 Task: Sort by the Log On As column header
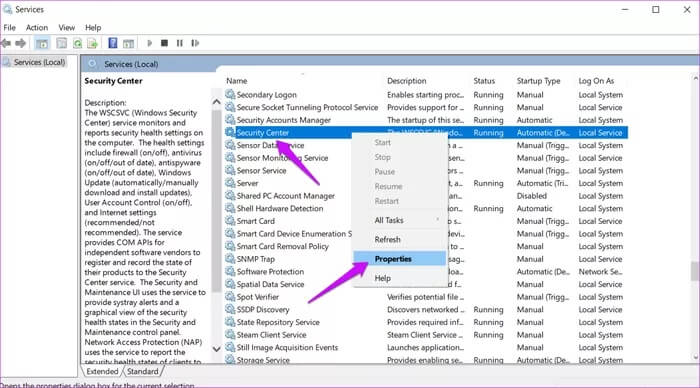point(596,81)
